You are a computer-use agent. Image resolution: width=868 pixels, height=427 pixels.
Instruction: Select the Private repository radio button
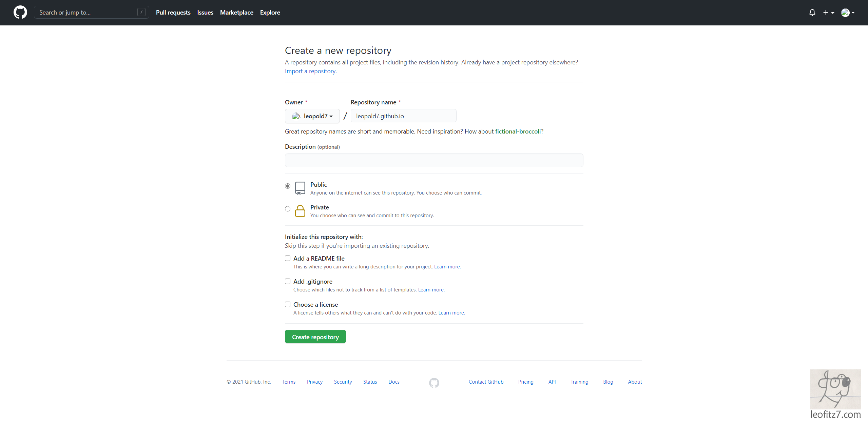(x=287, y=209)
